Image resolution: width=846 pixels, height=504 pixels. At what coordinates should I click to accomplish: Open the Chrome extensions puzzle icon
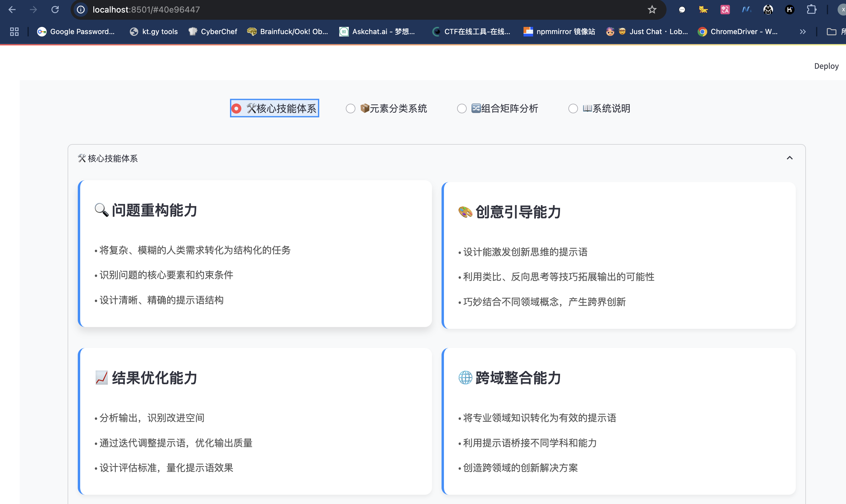(811, 10)
